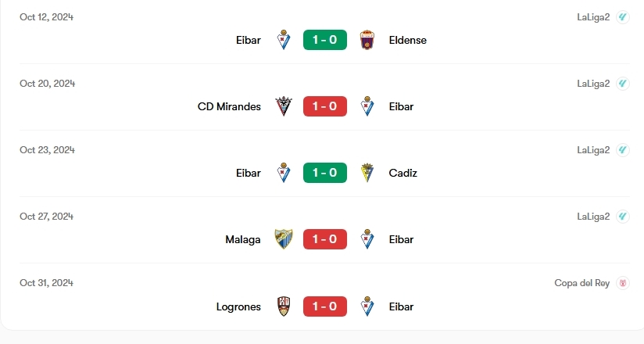The image size is (644, 344).
Task: Open the Malaga 1-0 Eibar score badge
Action: point(325,239)
